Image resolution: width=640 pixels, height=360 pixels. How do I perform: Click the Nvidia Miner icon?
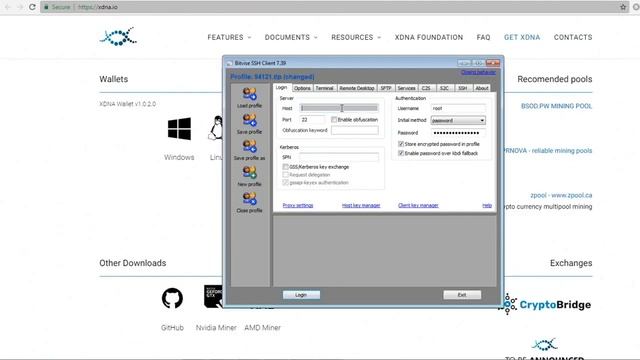[213, 296]
